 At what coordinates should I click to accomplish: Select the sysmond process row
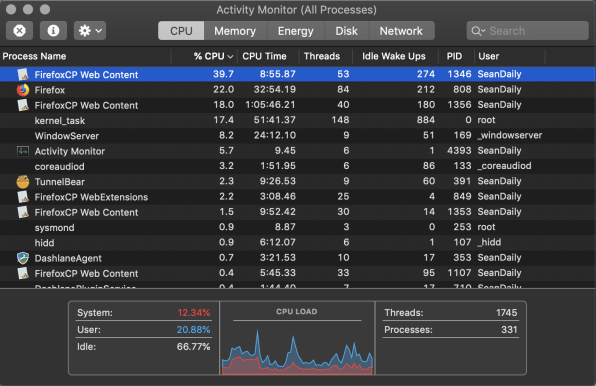click(298, 227)
